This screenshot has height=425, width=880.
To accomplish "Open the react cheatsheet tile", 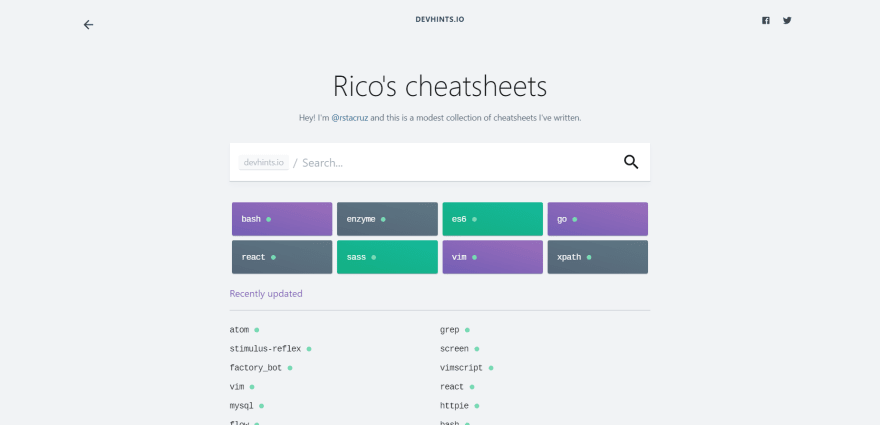I will [x=282, y=257].
